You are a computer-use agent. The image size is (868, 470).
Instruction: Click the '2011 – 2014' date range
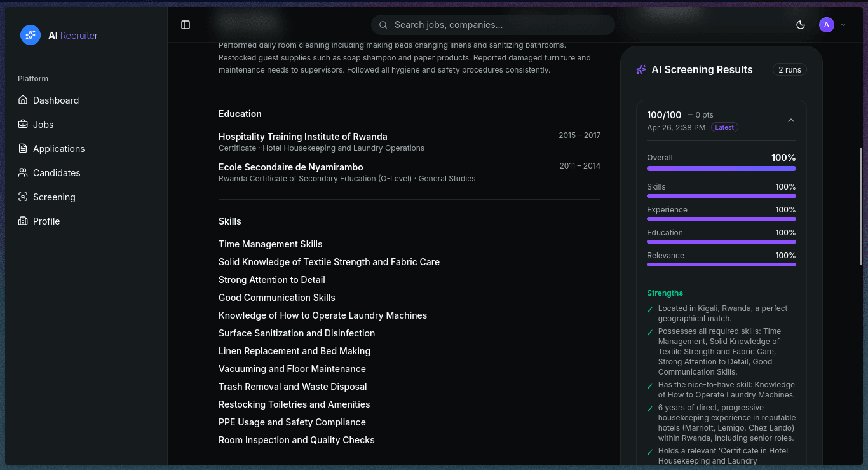click(x=580, y=166)
